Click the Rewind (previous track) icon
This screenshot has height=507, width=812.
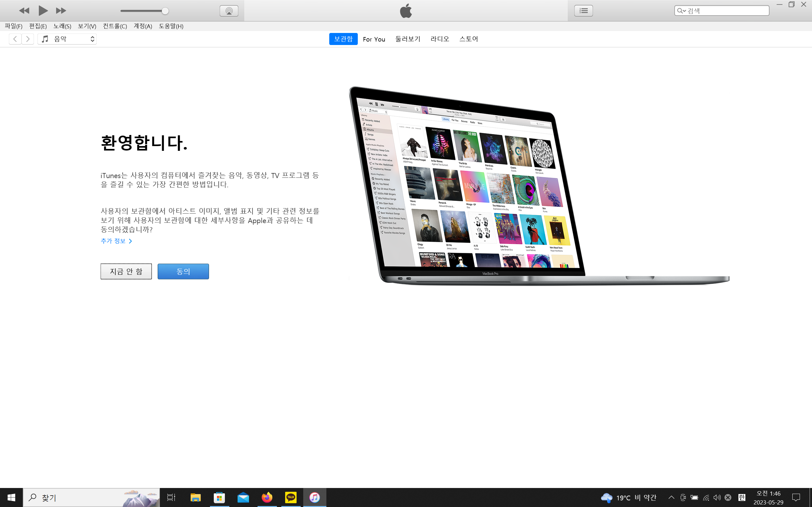[24, 11]
